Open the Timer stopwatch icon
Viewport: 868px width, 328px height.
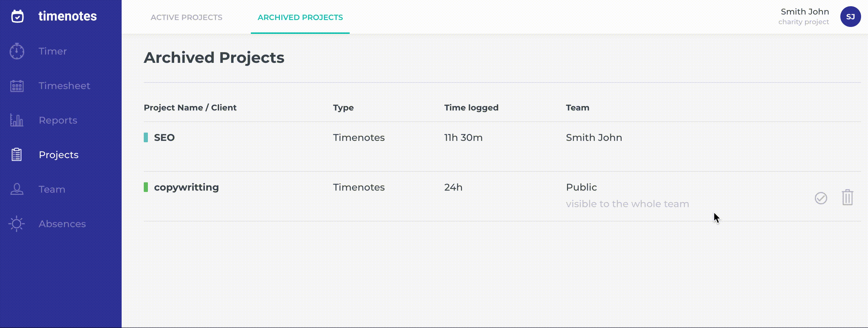[x=17, y=51]
